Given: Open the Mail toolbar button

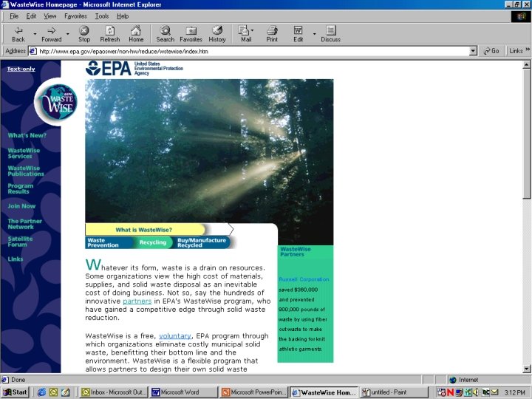Looking at the screenshot, I should coord(245,34).
